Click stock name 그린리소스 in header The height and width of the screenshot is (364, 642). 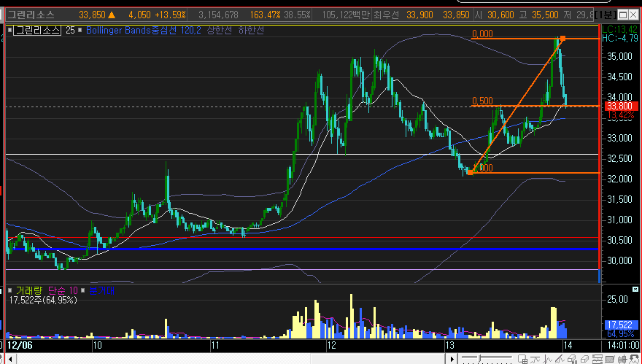tap(31, 15)
